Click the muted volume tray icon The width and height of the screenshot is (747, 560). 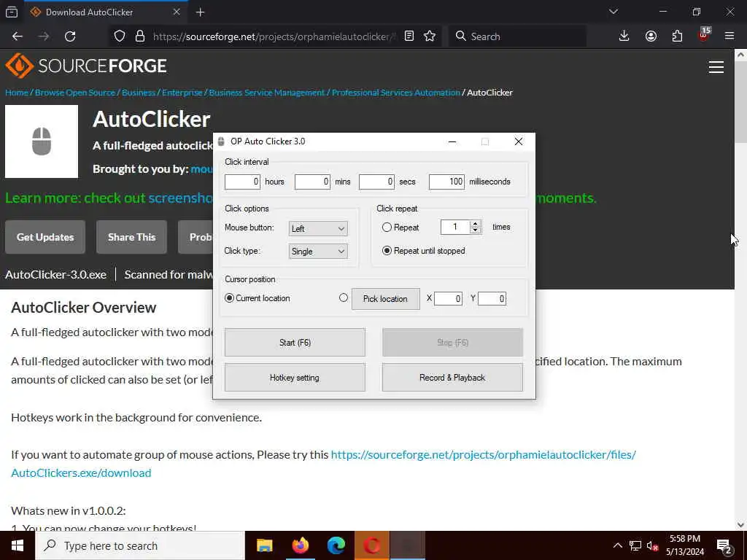pos(652,545)
